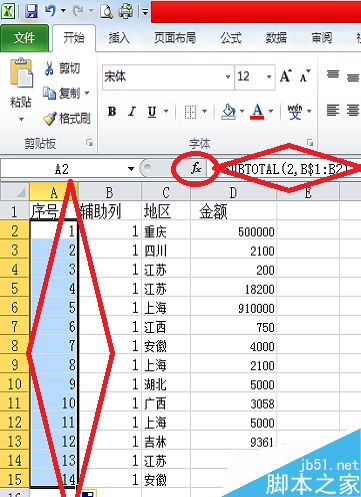
Task: Click the center text icon
Action: pos(353,110)
